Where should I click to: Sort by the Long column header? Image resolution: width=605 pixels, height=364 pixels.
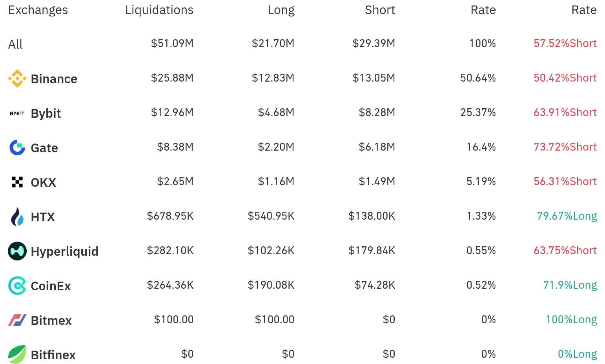pyautogui.click(x=281, y=10)
